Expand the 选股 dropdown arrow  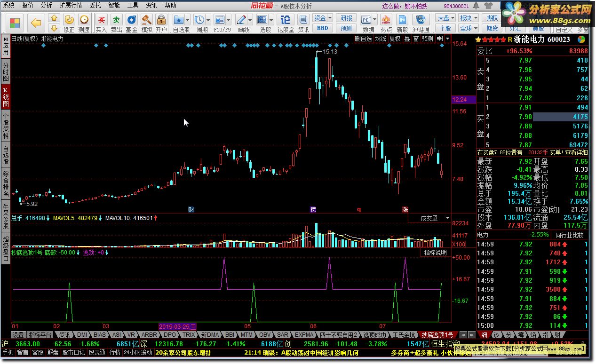coord(271,20)
